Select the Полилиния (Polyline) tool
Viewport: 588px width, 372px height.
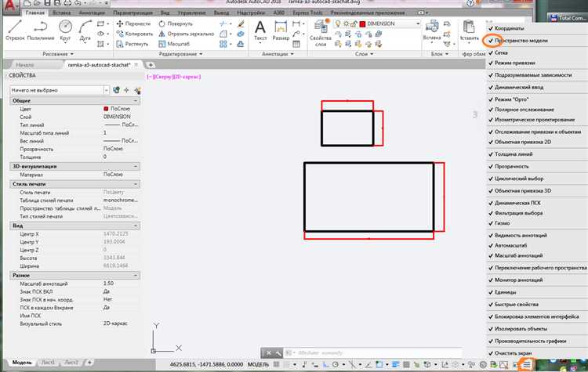coord(41,30)
